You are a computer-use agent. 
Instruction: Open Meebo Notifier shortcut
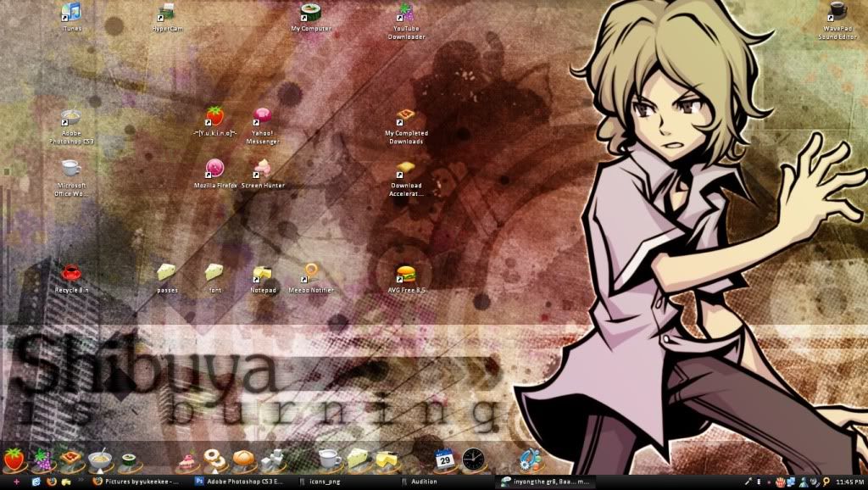pos(311,278)
